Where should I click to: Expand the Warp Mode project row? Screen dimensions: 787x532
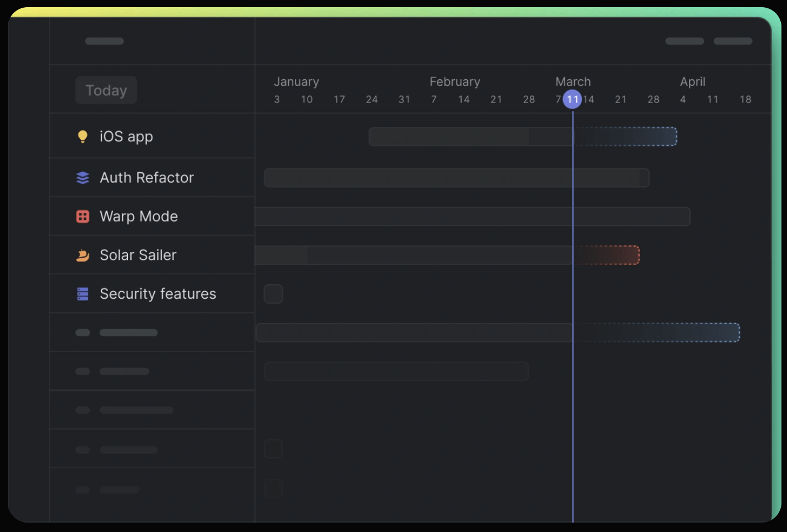pos(139,216)
